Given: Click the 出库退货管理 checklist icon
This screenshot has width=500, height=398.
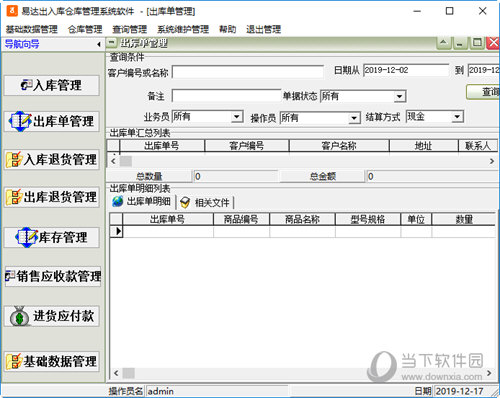Looking at the screenshot, I should [x=14, y=197].
